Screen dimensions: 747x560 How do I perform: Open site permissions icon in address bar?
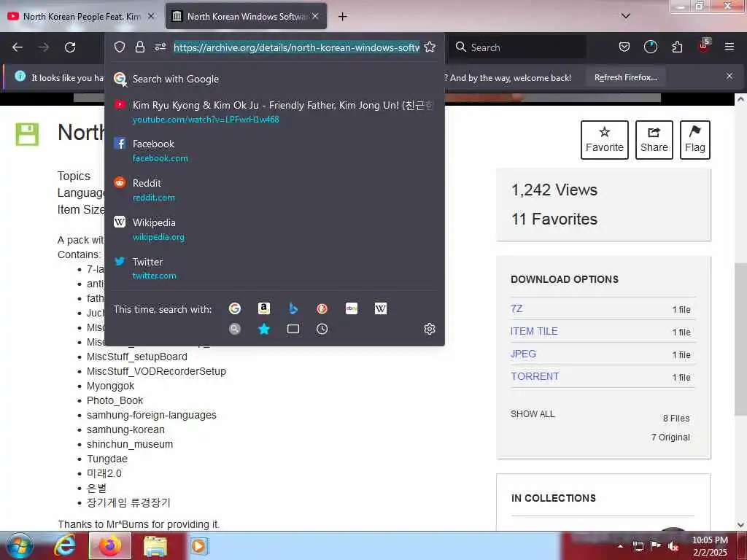coord(160,47)
